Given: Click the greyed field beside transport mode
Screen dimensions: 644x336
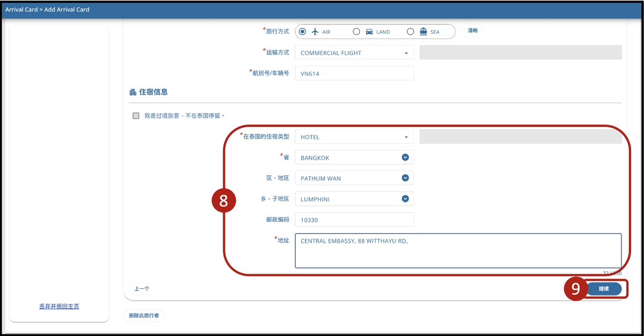Looking at the screenshot, I should (520, 52).
